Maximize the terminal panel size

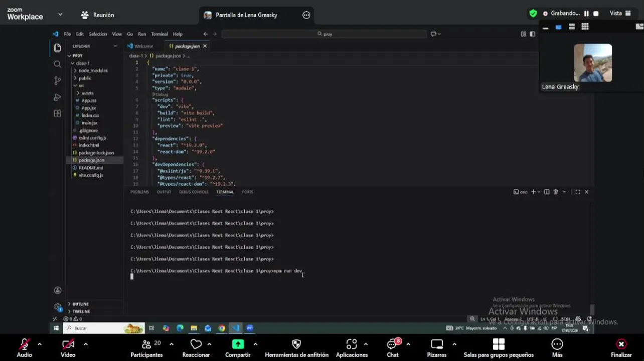[578, 192]
